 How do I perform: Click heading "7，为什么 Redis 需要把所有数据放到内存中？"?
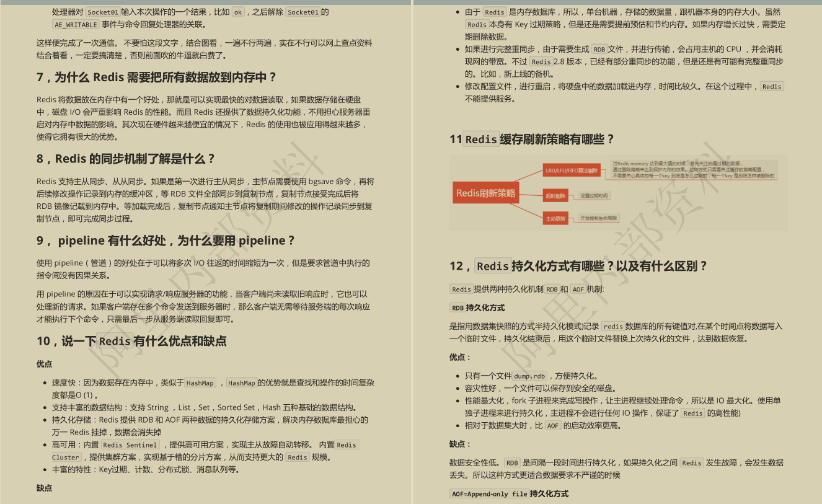[156, 77]
